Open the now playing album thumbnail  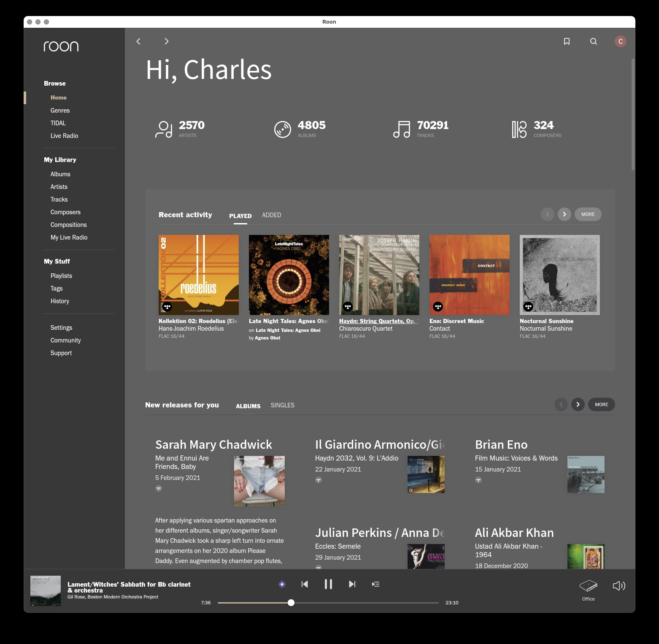[x=46, y=591]
